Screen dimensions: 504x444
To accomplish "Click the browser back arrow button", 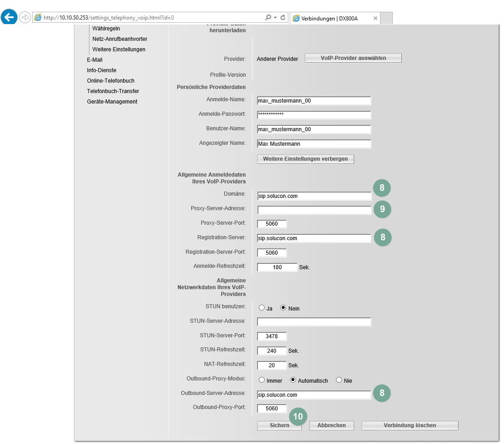I will (x=9, y=17).
